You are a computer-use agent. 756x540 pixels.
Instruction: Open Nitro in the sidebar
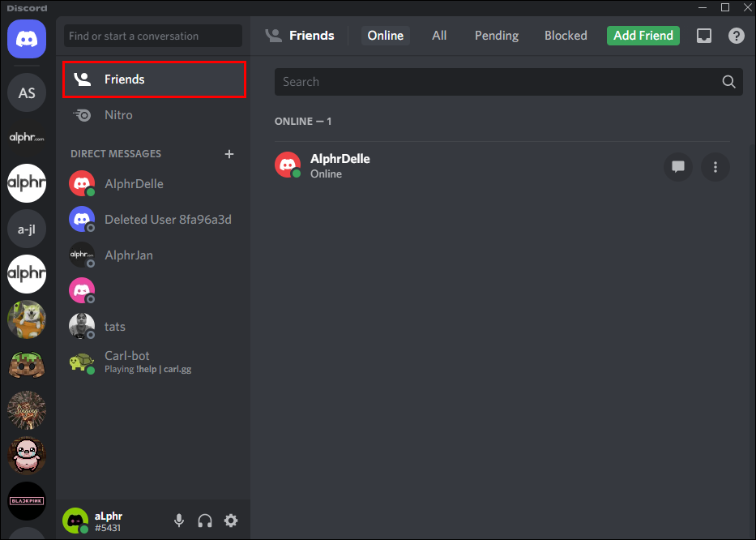(x=154, y=115)
